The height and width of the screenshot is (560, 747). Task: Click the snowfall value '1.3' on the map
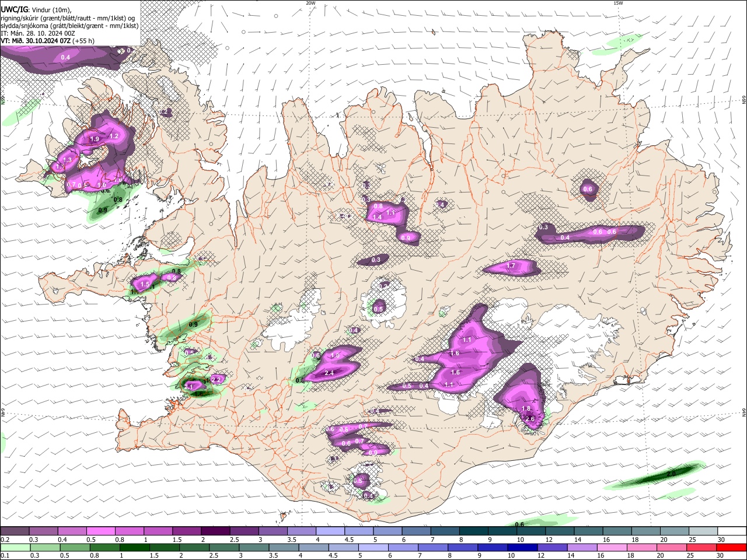[x=67, y=160]
